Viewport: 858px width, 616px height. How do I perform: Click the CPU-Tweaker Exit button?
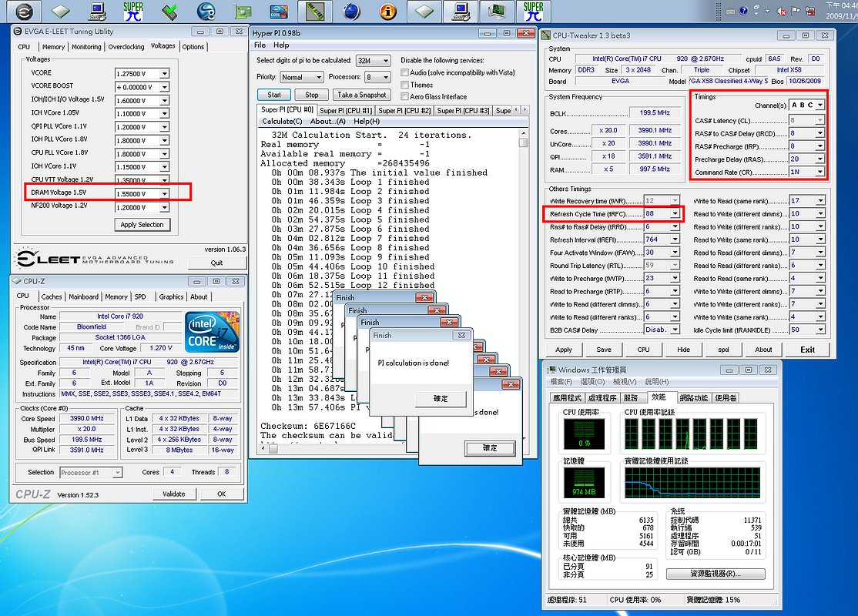point(808,350)
